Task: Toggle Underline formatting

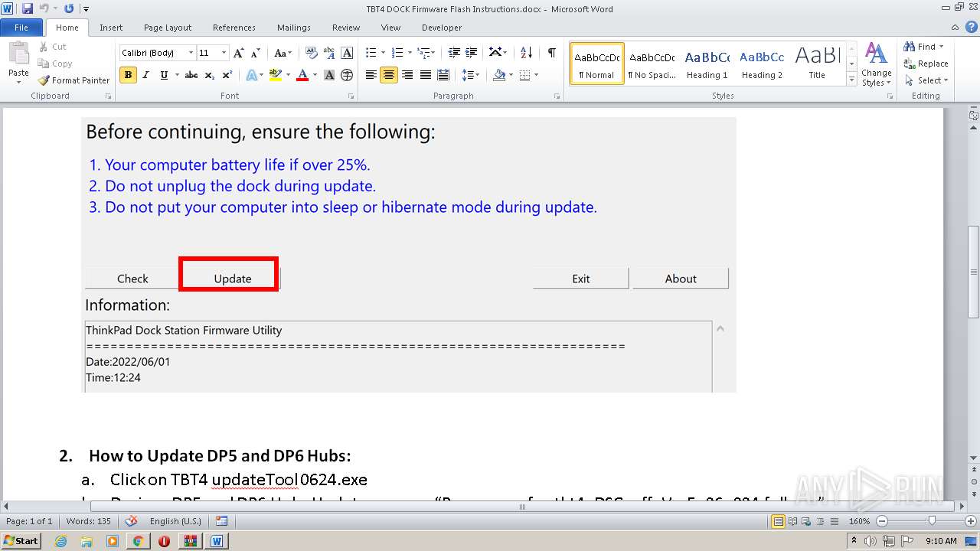Action: 164,75
